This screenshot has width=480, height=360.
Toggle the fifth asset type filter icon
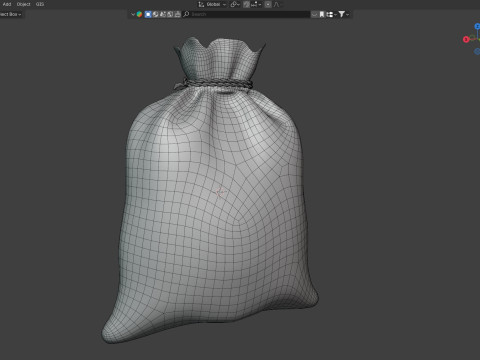177,14
